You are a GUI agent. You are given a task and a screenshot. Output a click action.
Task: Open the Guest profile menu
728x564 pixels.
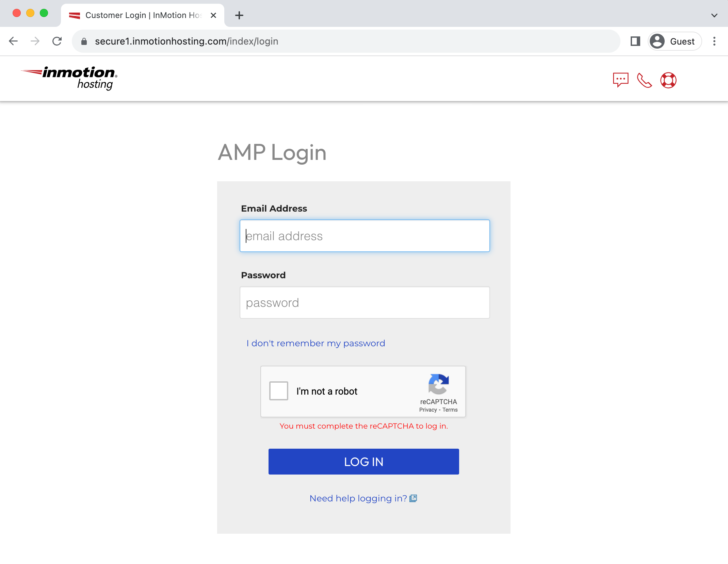pyautogui.click(x=675, y=41)
